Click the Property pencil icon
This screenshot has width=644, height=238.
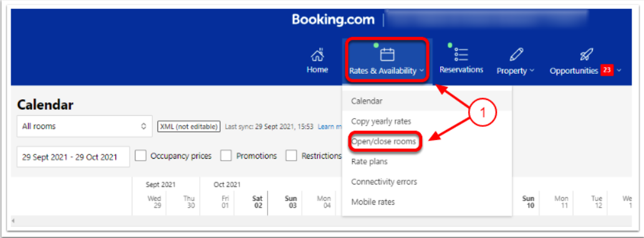click(x=516, y=55)
